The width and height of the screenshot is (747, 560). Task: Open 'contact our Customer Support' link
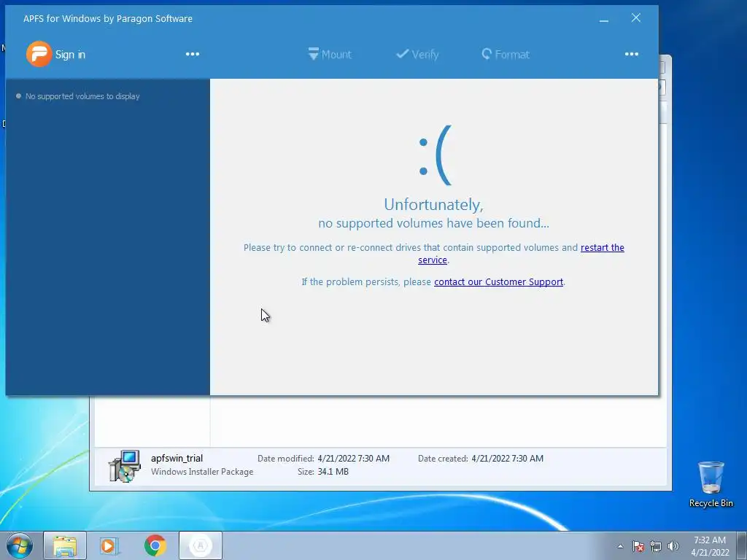click(498, 282)
